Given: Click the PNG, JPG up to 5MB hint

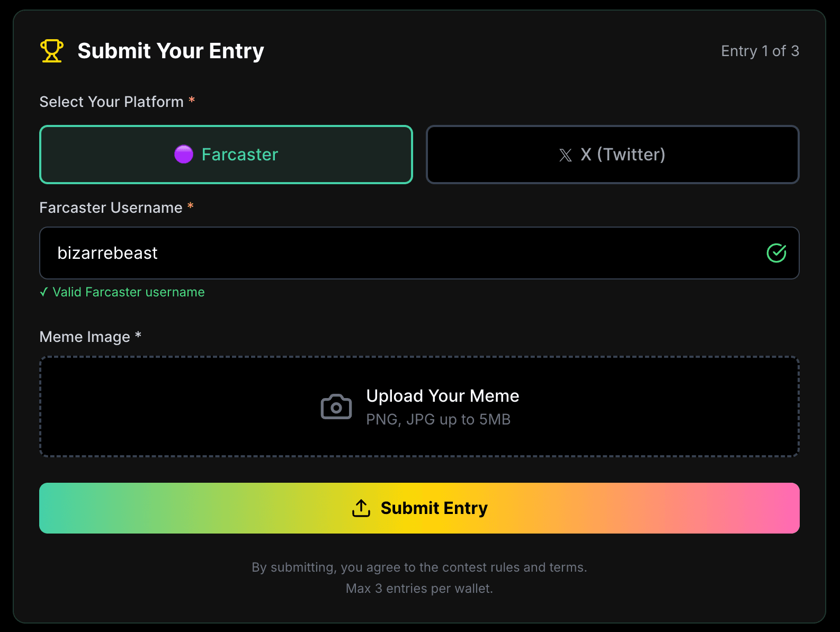Looking at the screenshot, I should point(438,420).
